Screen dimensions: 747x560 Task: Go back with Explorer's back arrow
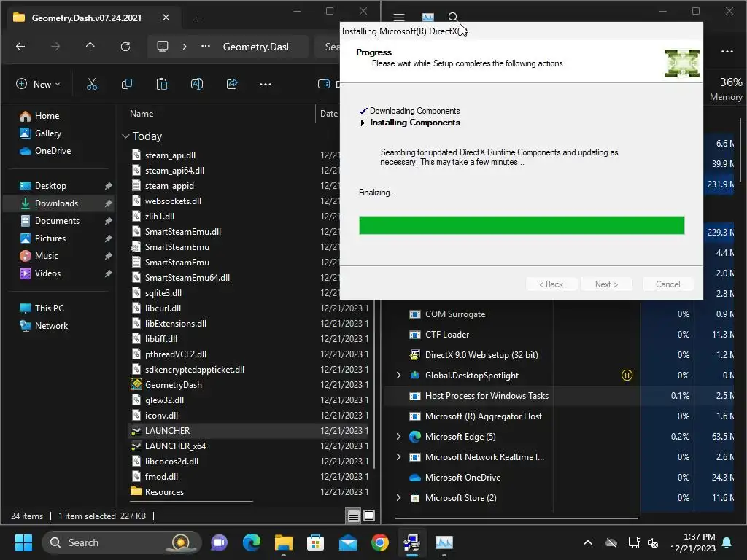(x=20, y=46)
